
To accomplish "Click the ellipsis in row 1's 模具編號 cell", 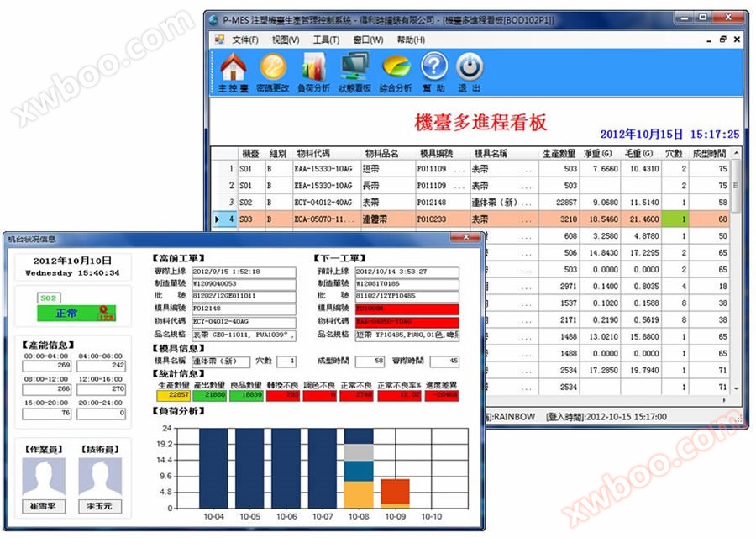I will [459, 169].
